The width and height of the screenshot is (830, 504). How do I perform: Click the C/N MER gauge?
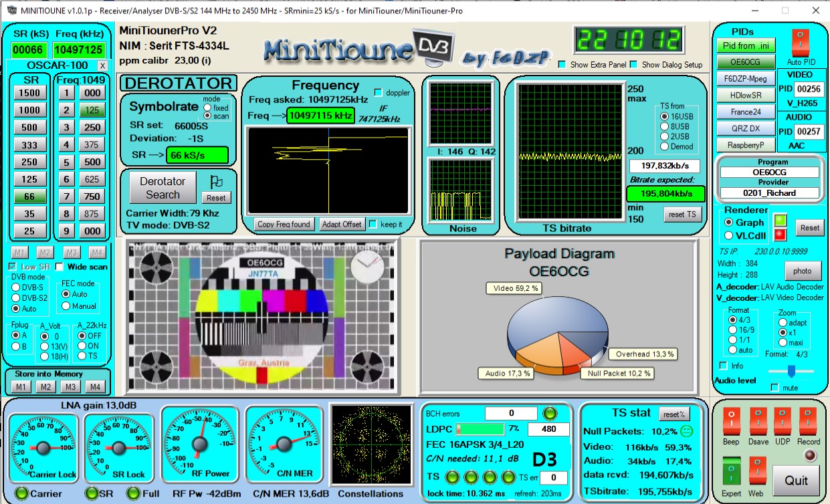pyautogui.click(x=284, y=445)
